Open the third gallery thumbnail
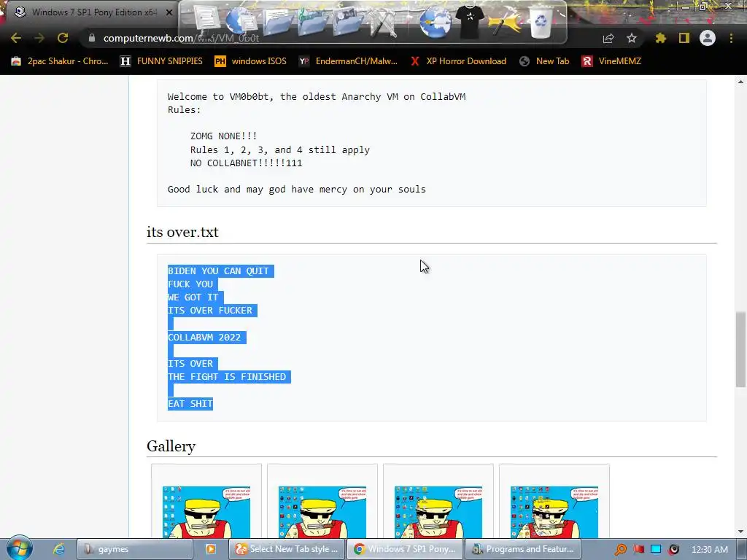This screenshot has width=747, height=560. (x=438, y=512)
